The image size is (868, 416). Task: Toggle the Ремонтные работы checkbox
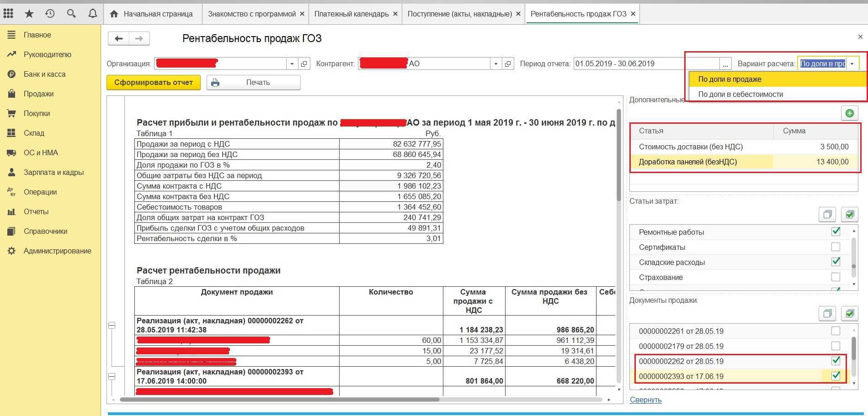click(836, 232)
